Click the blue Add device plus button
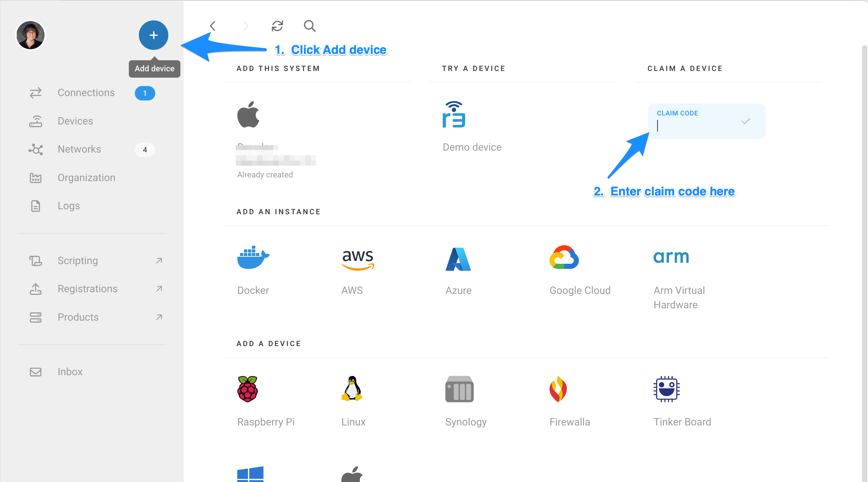The height and width of the screenshot is (482, 868). [x=153, y=35]
